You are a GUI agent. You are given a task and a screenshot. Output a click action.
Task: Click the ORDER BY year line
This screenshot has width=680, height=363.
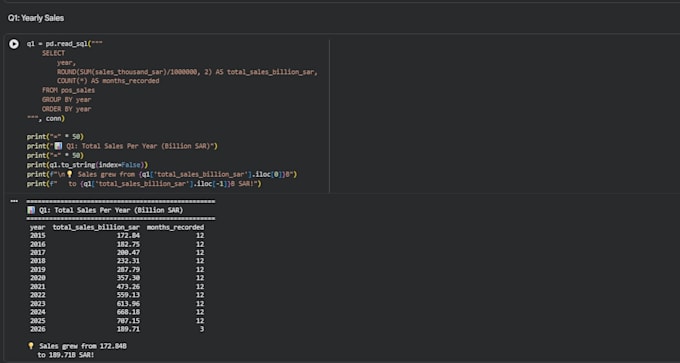(66, 109)
